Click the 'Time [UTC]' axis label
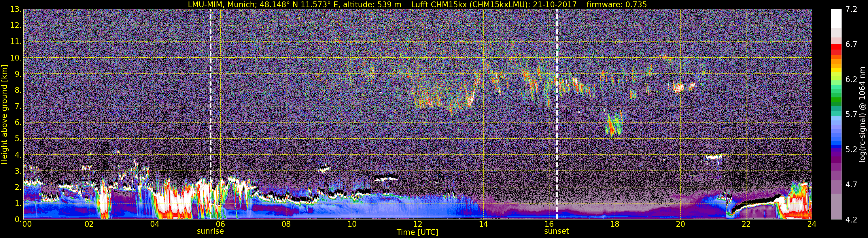The width and height of the screenshot is (868, 238). tap(417, 232)
